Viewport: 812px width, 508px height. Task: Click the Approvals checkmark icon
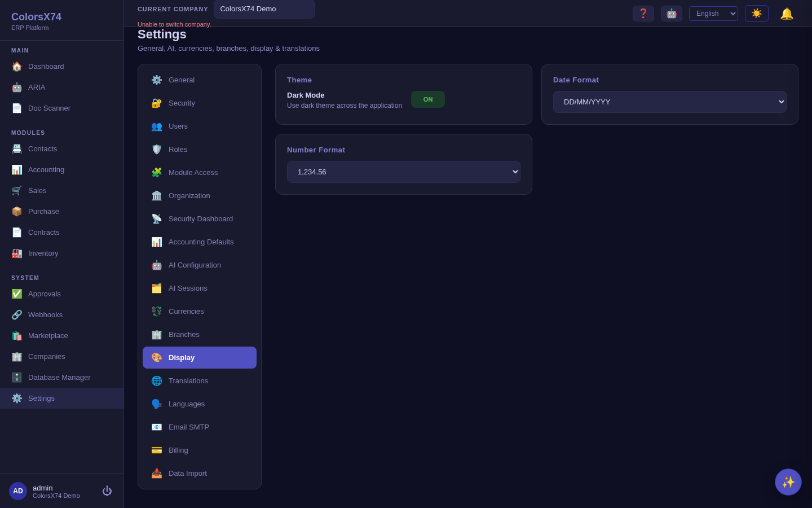tap(17, 294)
